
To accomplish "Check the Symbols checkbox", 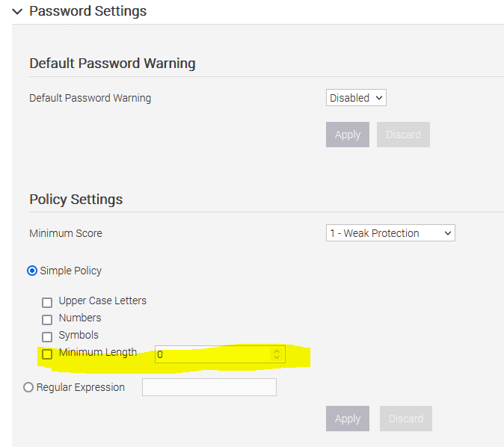I will (47, 336).
